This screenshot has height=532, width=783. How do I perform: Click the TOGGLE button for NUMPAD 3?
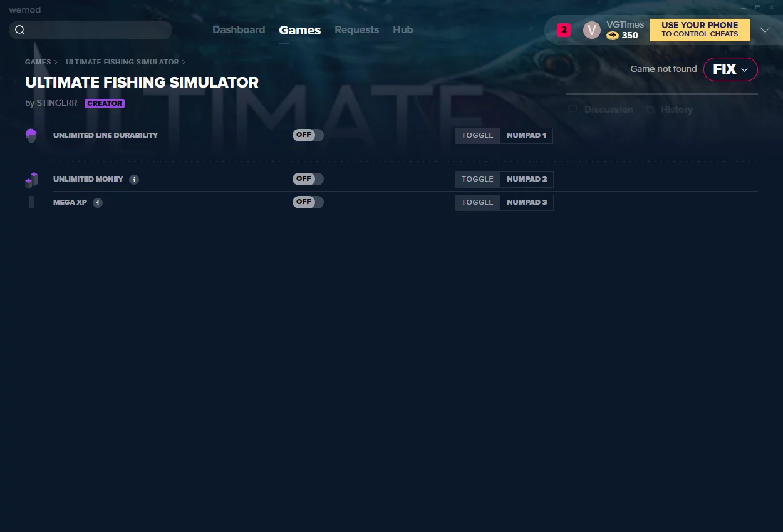[478, 203]
